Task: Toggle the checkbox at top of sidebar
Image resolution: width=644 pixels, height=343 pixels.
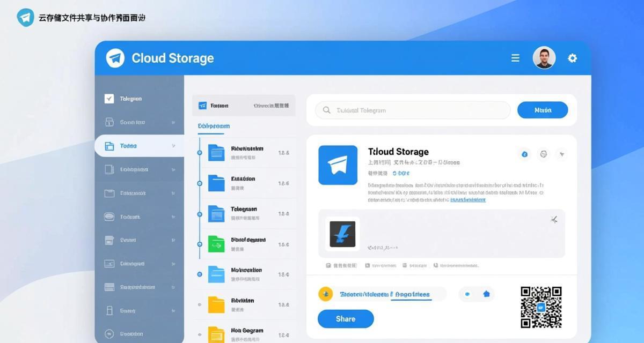Action: tap(109, 99)
